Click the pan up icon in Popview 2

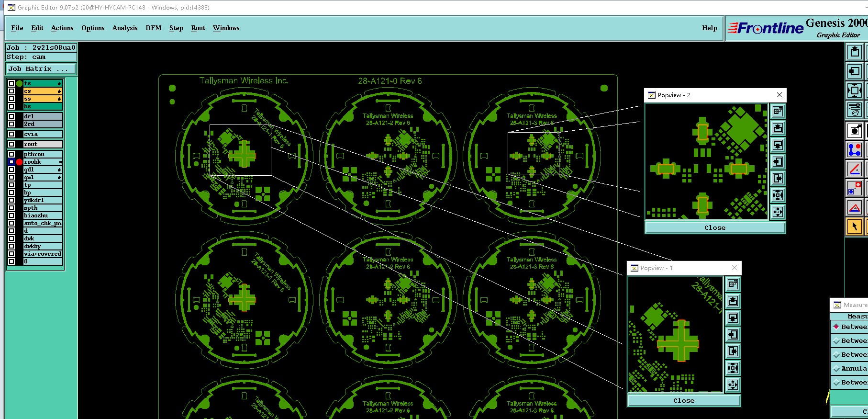(x=778, y=128)
